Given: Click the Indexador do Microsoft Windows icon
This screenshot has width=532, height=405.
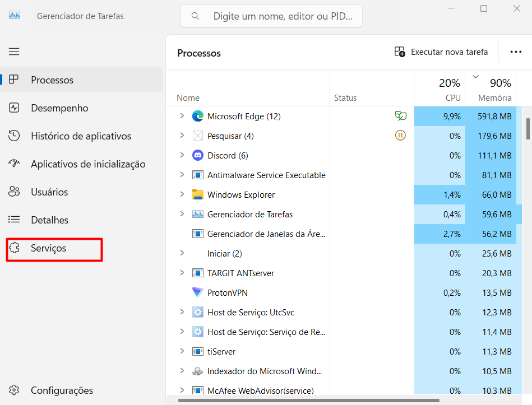Looking at the screenshot, I should (198, 371).
